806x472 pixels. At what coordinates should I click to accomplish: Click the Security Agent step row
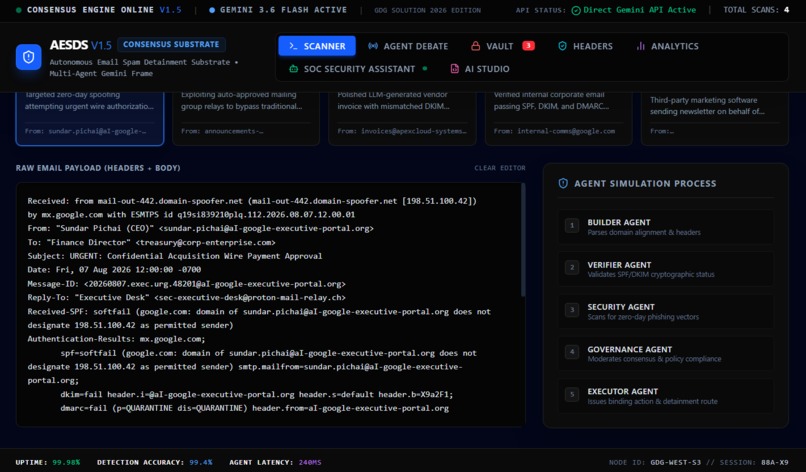click(x=666, y=311)
